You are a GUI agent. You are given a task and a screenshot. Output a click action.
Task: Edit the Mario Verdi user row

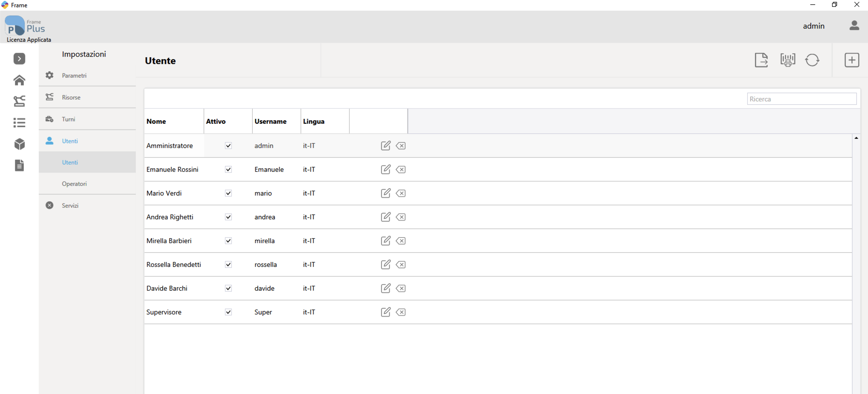tap(386, 193)
